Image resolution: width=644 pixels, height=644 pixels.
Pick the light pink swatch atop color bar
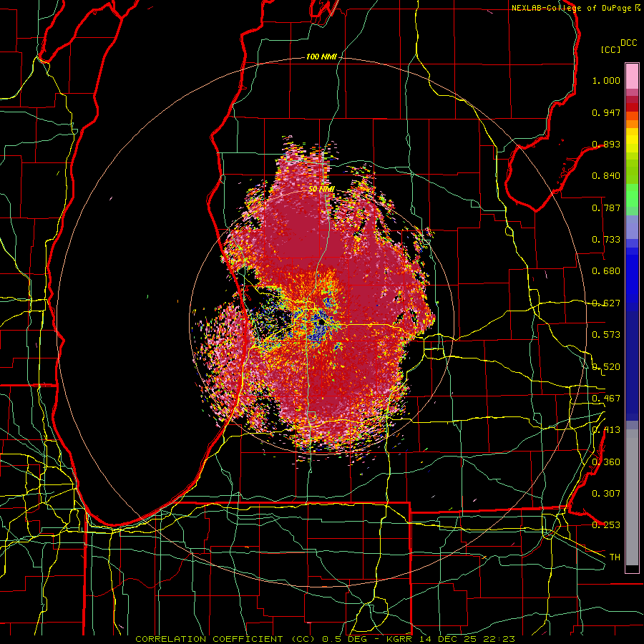632,76
